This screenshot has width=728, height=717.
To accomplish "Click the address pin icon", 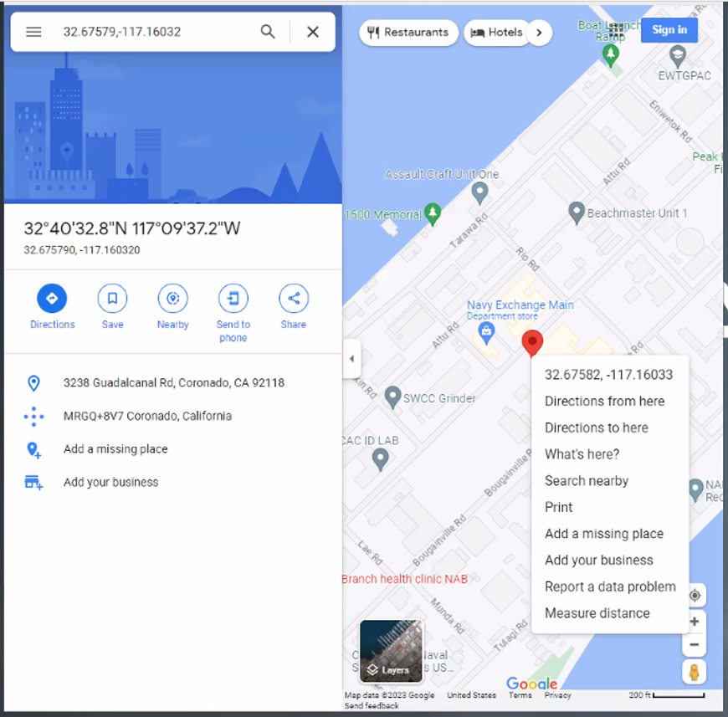I will click(x=33, y=383).
